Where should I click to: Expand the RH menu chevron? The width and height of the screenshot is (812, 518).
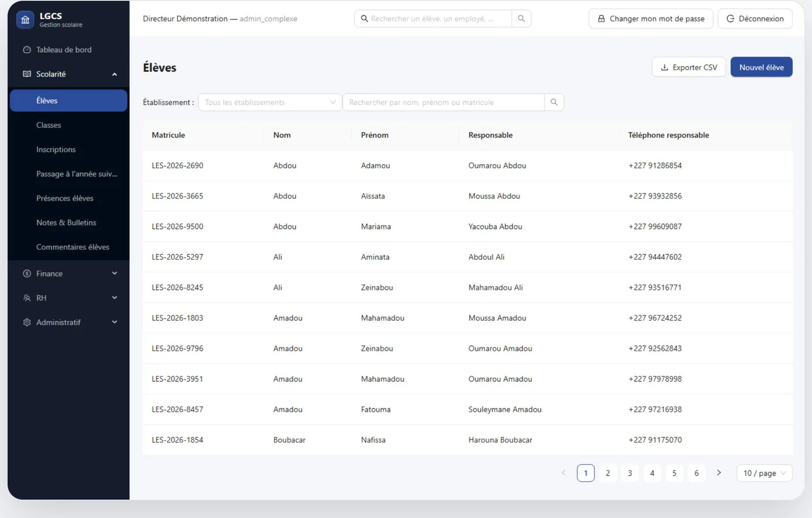point(114,298)
